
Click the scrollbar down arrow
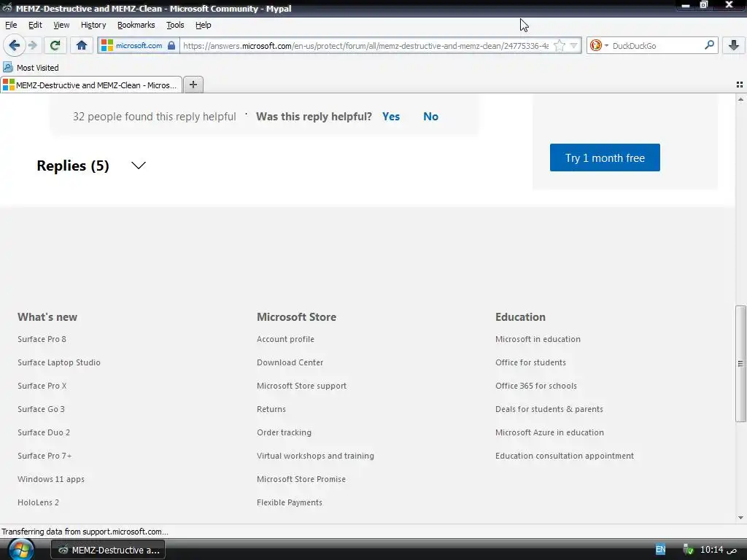740,518
